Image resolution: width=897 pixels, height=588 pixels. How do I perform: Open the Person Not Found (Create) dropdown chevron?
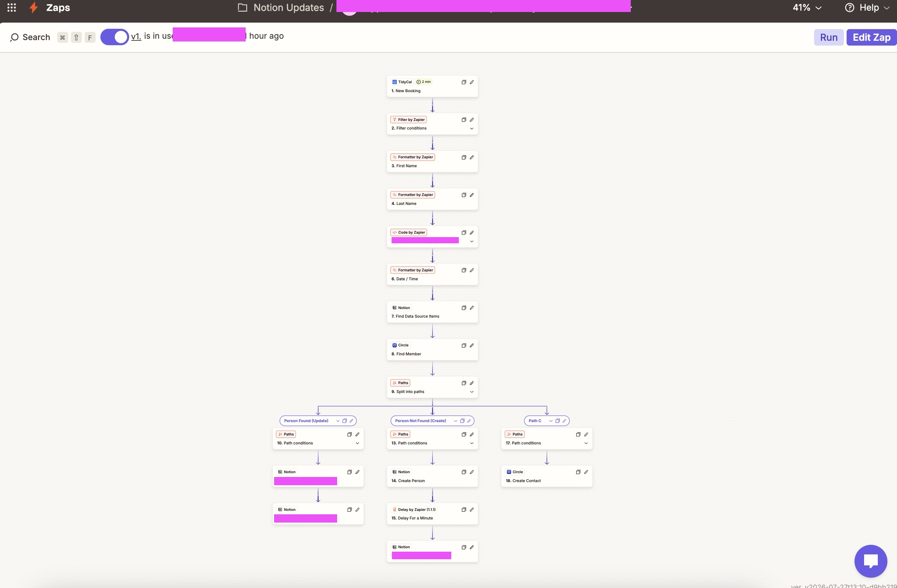(x=455, y=421)
